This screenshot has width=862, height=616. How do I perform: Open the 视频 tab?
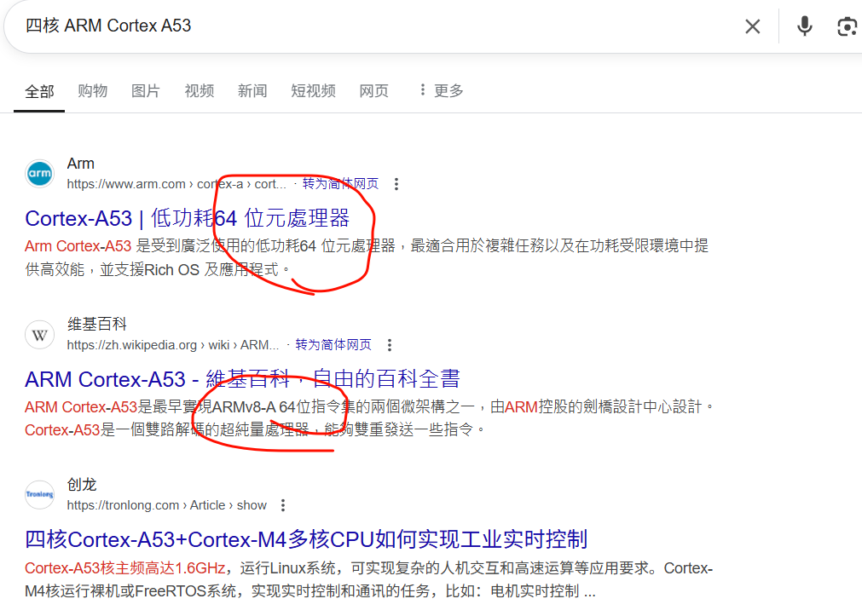tap(199, 90)
